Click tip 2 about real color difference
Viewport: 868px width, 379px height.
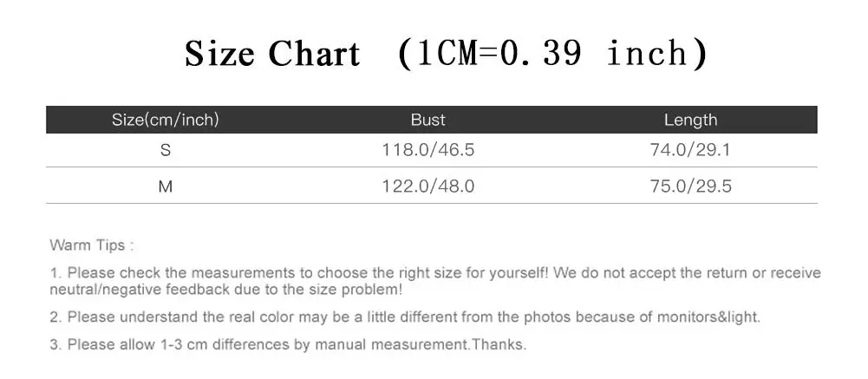(405, 317)
